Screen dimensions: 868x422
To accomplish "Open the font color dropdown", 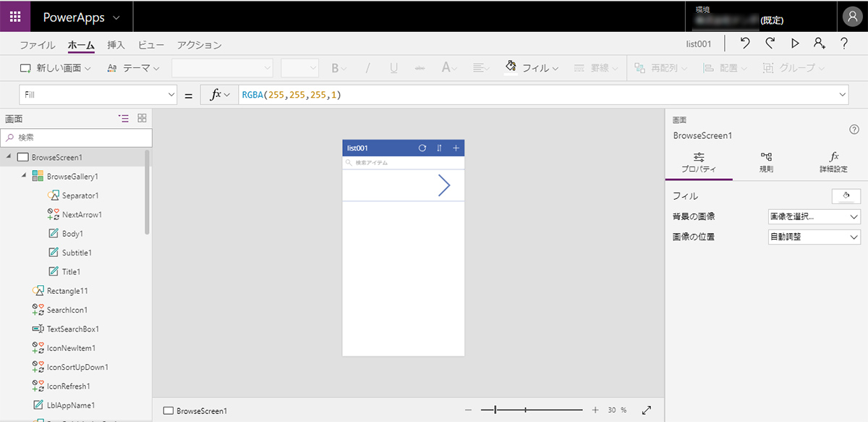I will point(448,68).
